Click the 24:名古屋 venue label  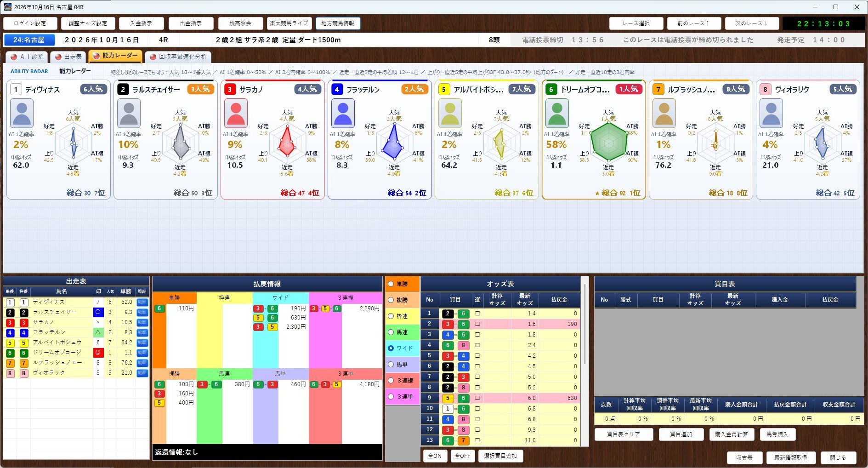pyautogui.click(x=29, y=40)
